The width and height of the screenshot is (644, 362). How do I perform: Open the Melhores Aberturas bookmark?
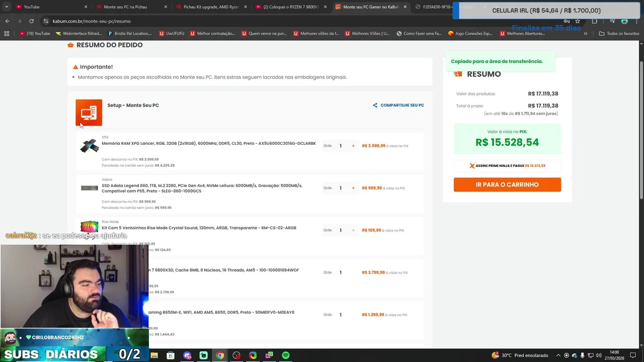point(523,34)
